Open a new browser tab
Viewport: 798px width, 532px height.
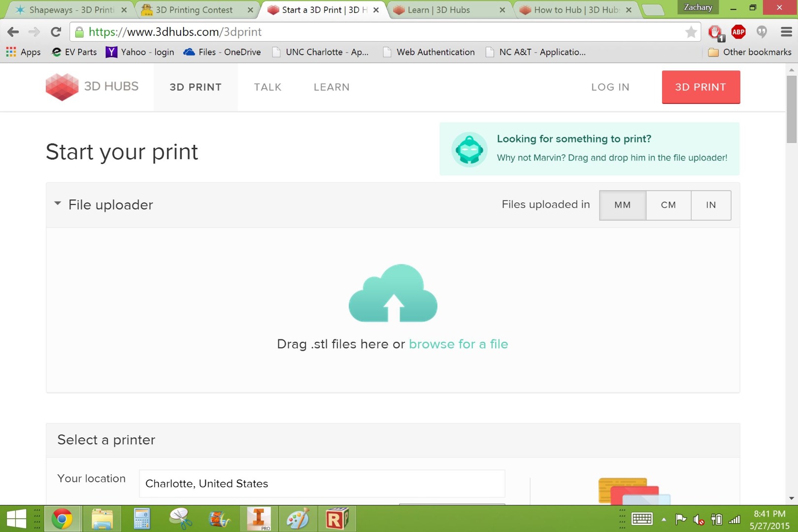653,10
